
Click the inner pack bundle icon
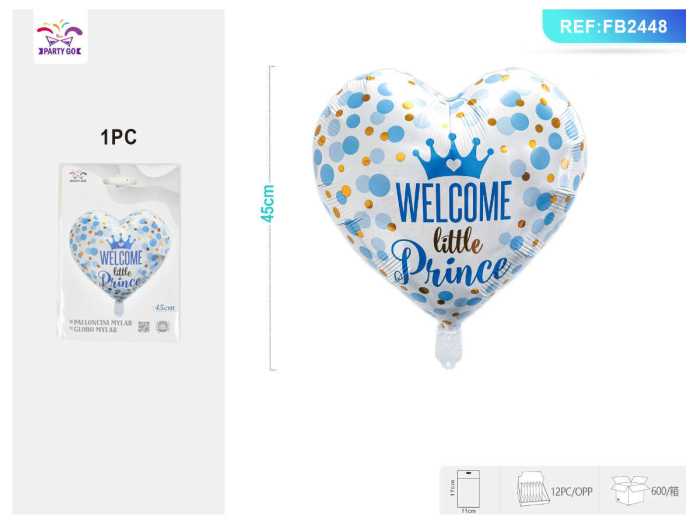tap(532, 490)
